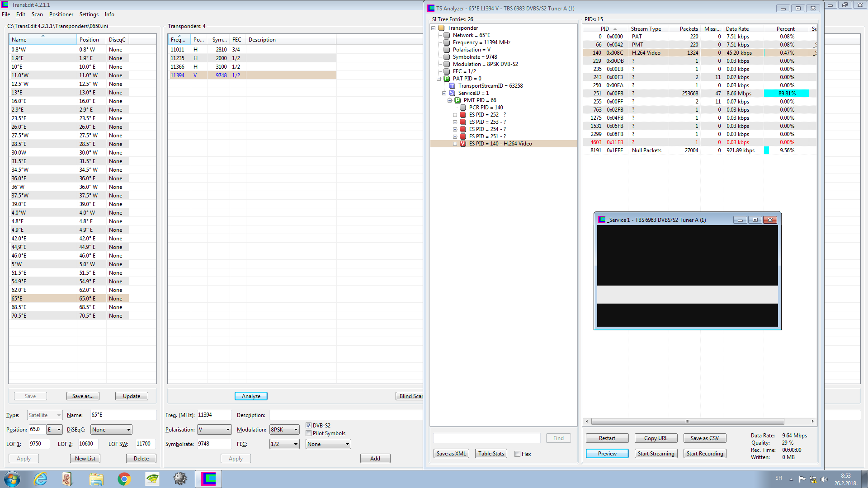This screenshot has width=868, height=488.
Task: Expand the ES PID 253 tree node
Action: (x=455, y=122)
